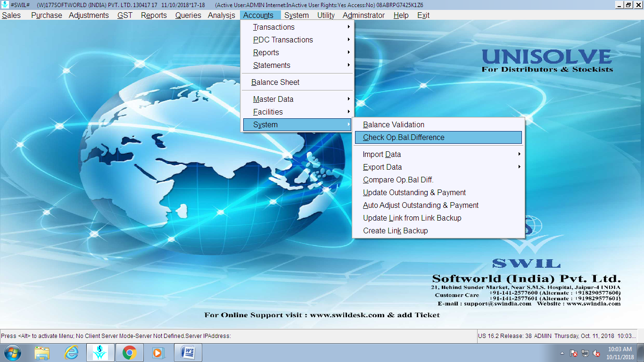Choose Balance Validation
This screenshot has height=362, width=644.
438,124
